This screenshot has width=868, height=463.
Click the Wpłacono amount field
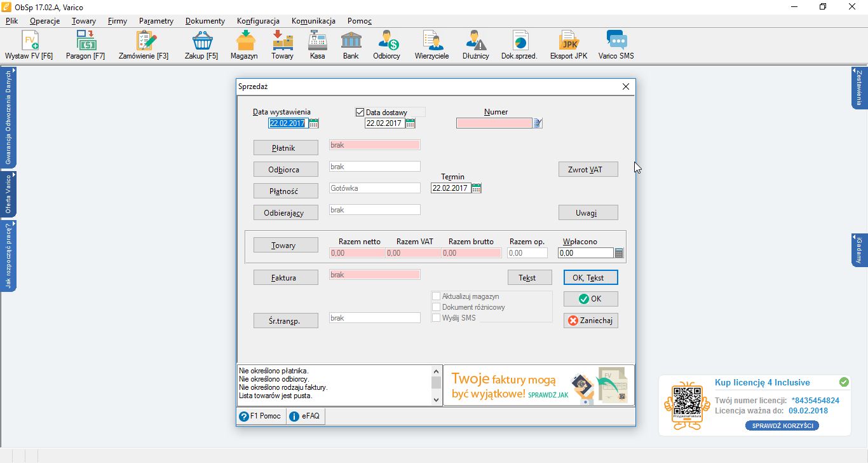pos(586,253)
